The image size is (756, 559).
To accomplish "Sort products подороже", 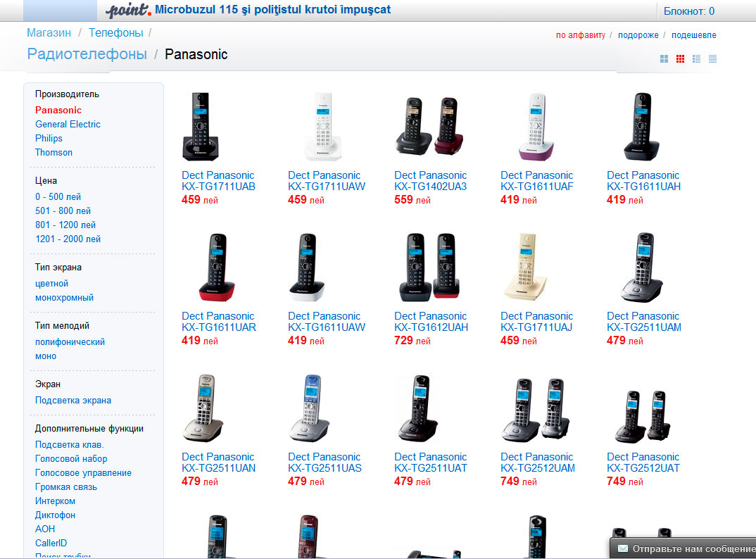I will (x=638, y=34).
